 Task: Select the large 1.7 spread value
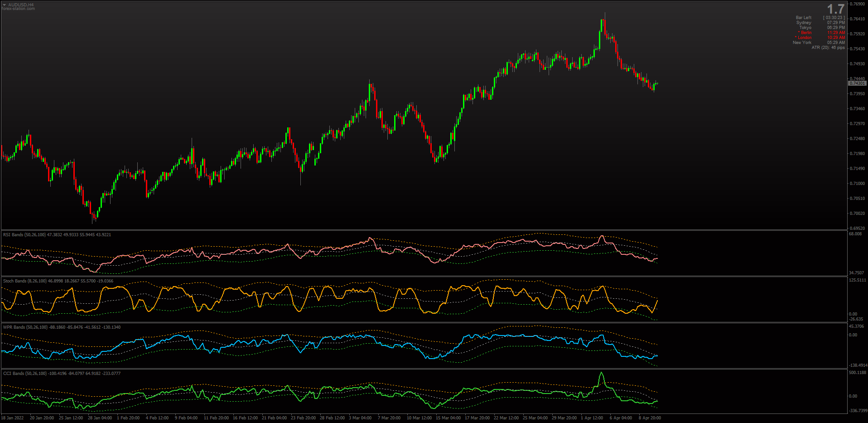tap(835, 9)
